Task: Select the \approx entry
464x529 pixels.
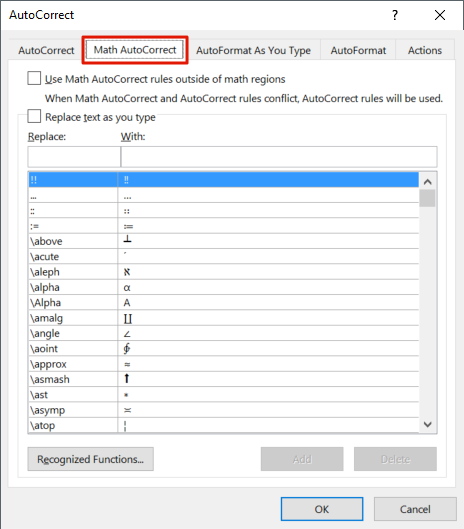Action: coord(224,364)
